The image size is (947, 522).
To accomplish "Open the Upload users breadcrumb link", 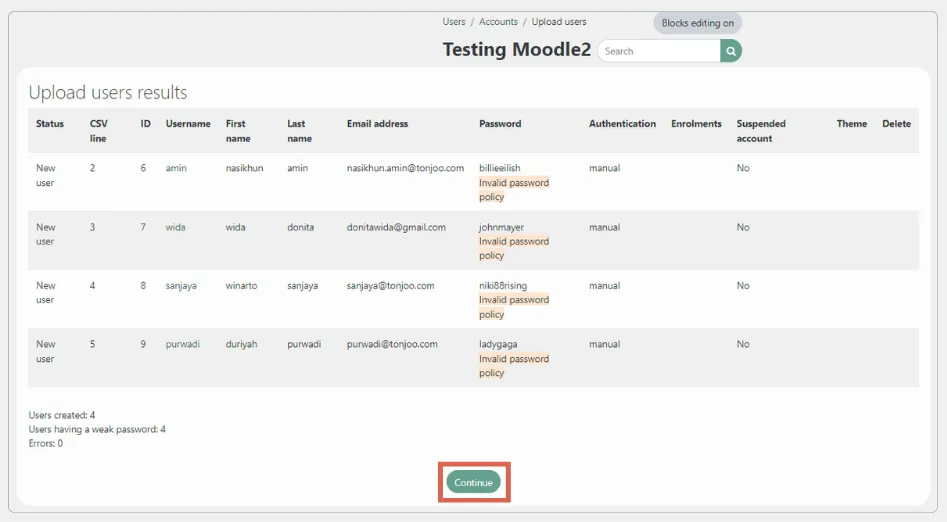I will click(x=559, y=22).
